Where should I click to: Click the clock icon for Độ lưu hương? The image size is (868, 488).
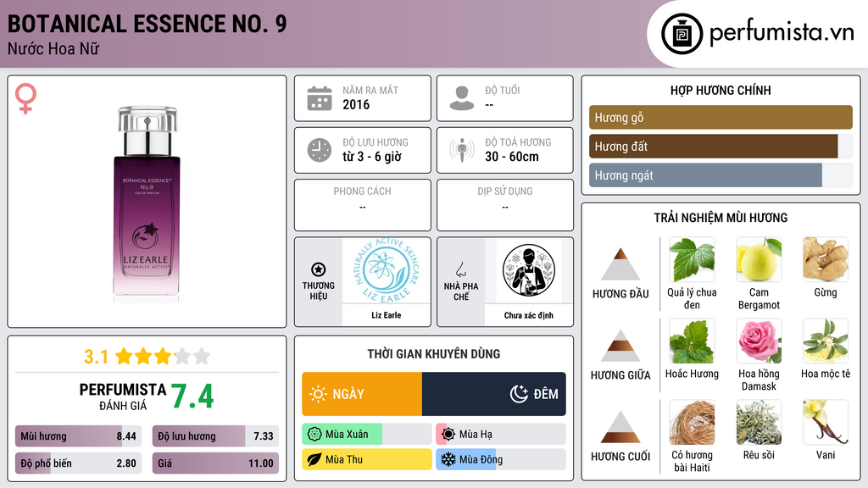(320, 150)
